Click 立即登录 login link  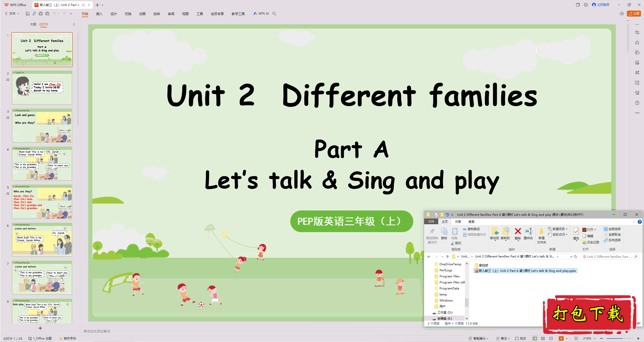(600, 5)
